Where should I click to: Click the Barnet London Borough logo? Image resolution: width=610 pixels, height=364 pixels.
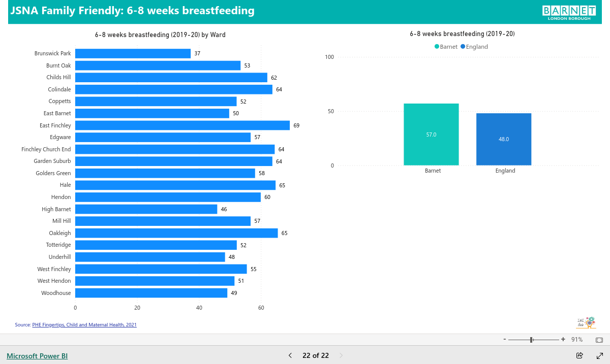click(x=569, y=12)
